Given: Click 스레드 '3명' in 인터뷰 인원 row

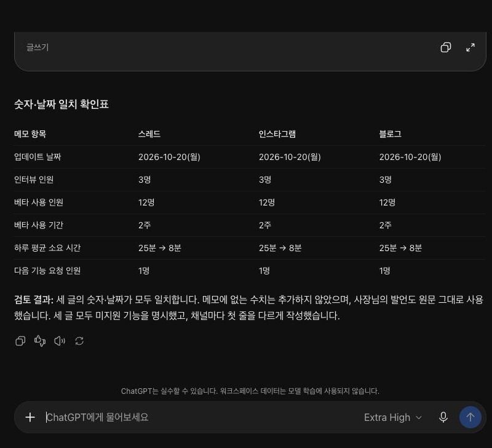Looking at the screenshot, I should pos(145,180).
